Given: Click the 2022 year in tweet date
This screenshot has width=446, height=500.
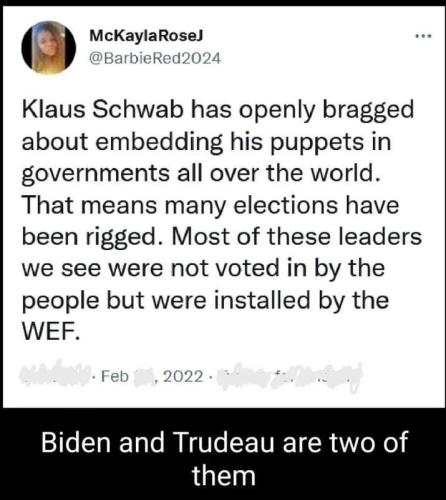Looking at the screenshot, I should pyautogui.click(x=183, y=377).
